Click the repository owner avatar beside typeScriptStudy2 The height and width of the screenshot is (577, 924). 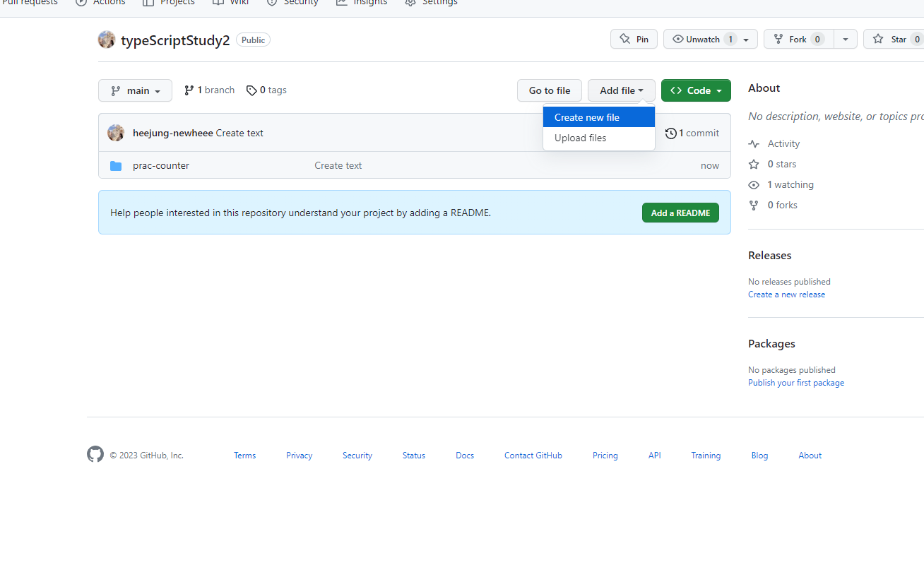[107, 40]
